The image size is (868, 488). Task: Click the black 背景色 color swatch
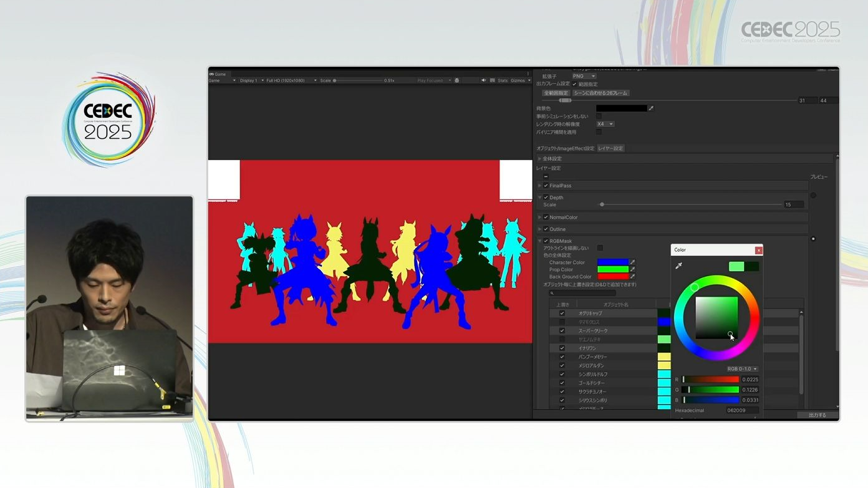click(622, 108)
